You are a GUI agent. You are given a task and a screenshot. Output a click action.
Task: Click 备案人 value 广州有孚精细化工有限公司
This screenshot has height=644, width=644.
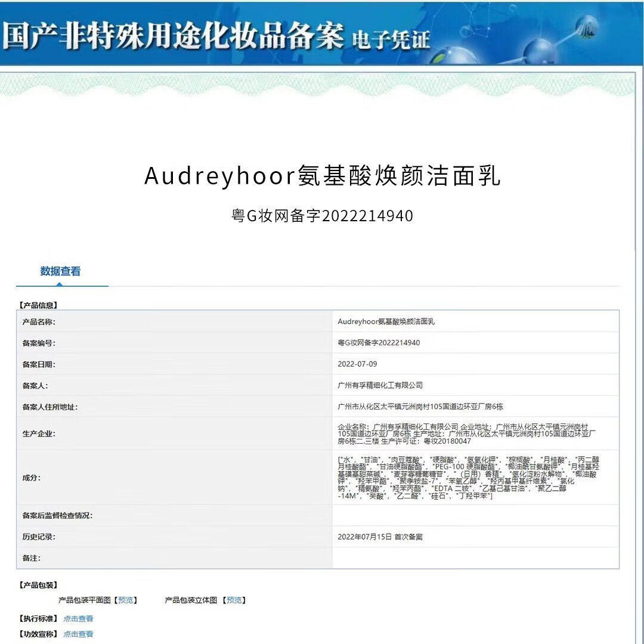coord(380,385)
